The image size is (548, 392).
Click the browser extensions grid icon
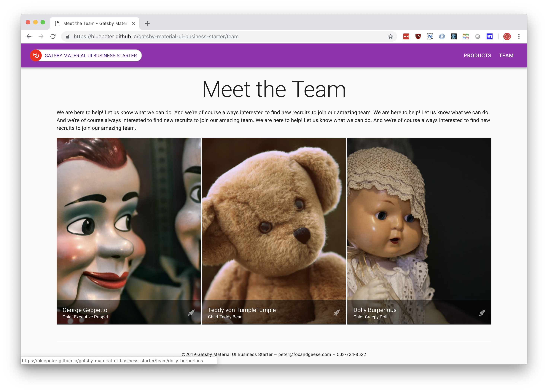click(466, 36)
